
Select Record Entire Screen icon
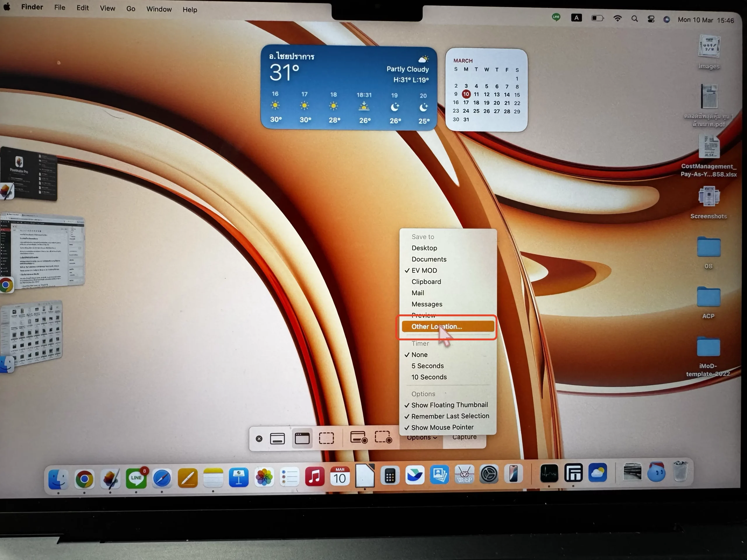pos(359,437)
